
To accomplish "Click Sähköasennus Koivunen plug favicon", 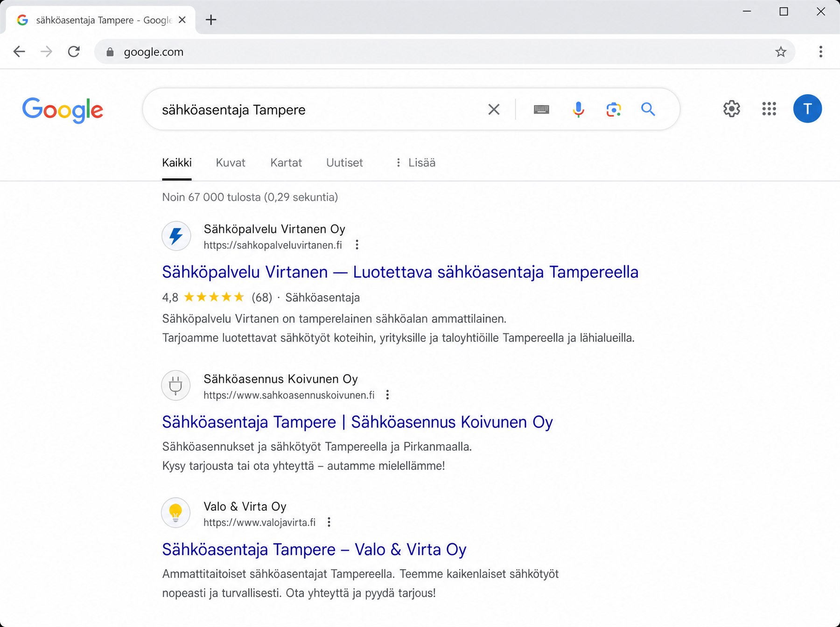I will (176, 385).
